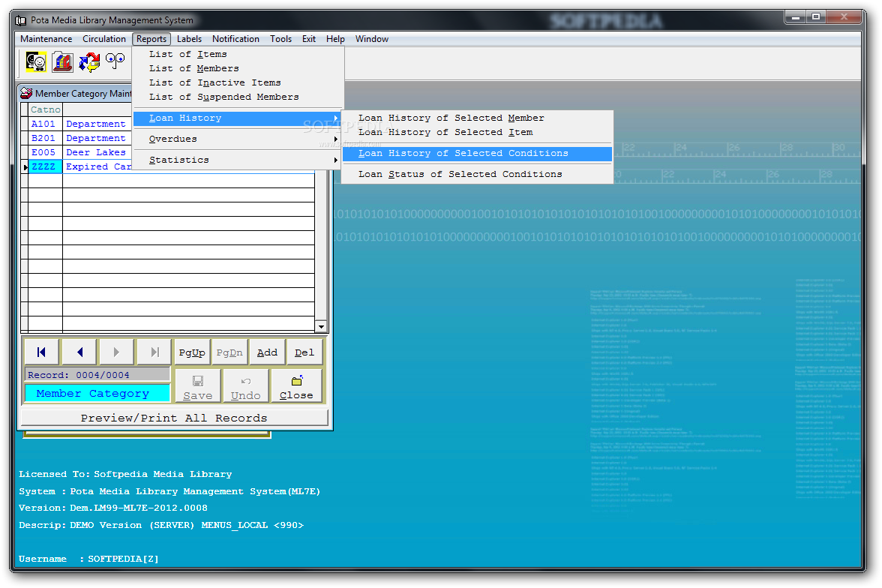The height and width of the screenshot is (588, 882).
Task: Click the Record: 0004/0004 counter field
Action: tap(97, 375)
